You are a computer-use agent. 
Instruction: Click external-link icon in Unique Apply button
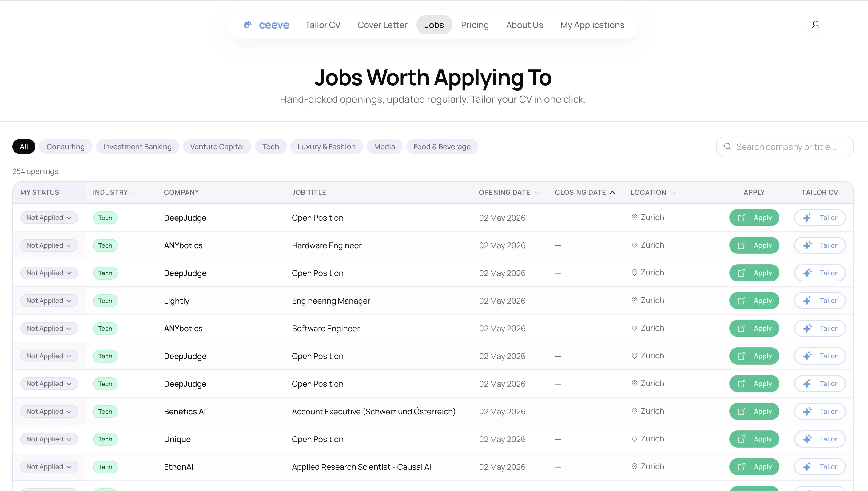tap(742, 439)
